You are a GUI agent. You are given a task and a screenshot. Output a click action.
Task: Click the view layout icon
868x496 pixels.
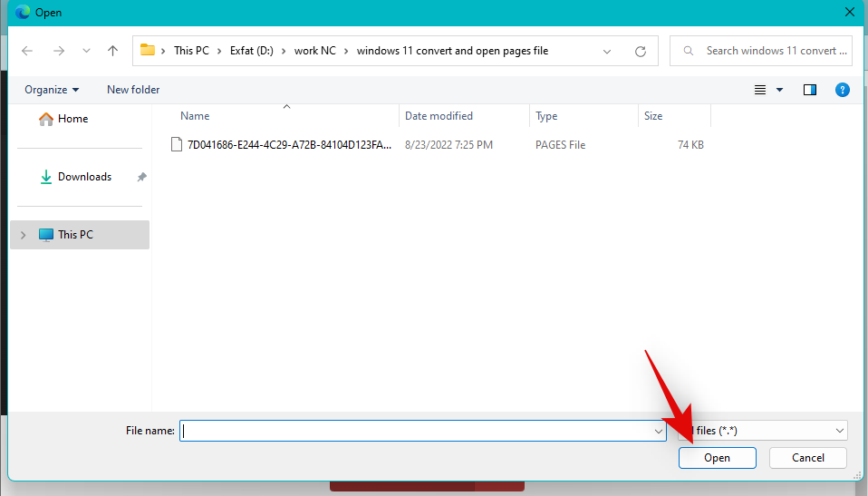[760, 90]
